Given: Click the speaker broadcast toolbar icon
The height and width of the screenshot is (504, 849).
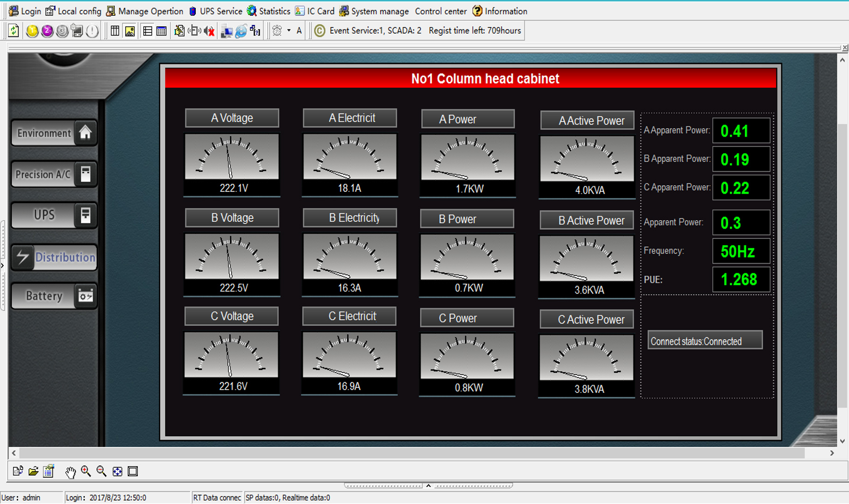Looking at the screenshot, I should tap(194, 31).
